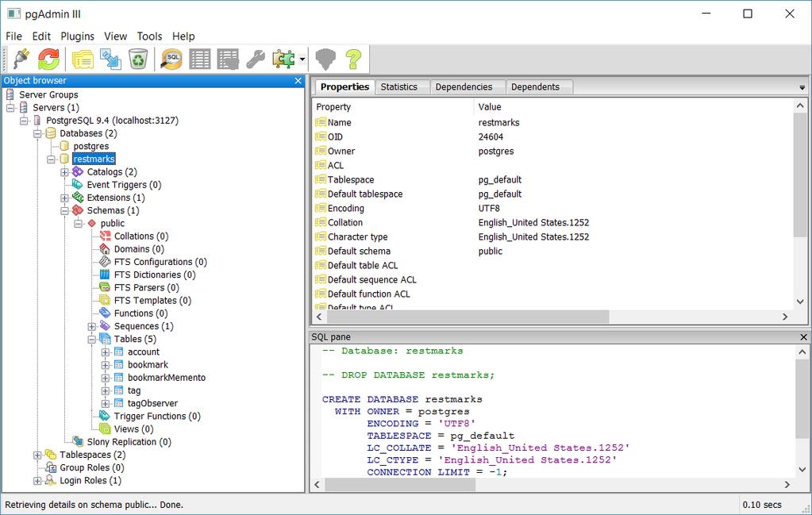Close the SQL pane
Screen dimensions: 812x515
coord(803,337)
